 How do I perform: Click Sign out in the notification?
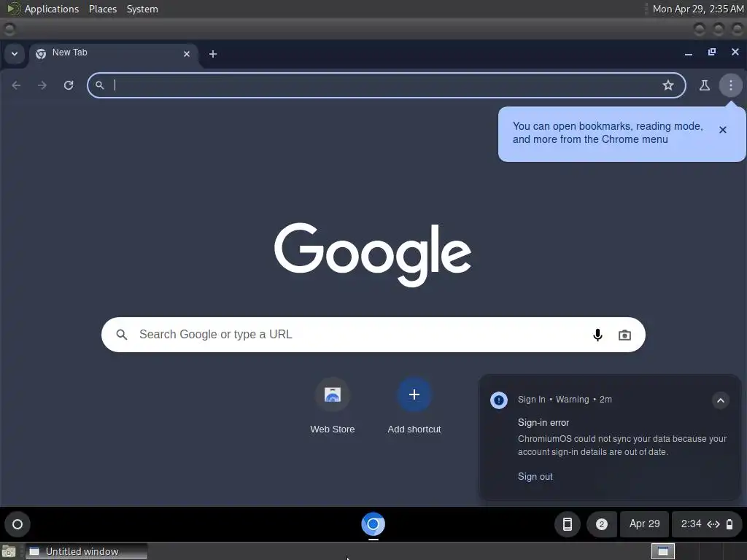coord(535,477)
